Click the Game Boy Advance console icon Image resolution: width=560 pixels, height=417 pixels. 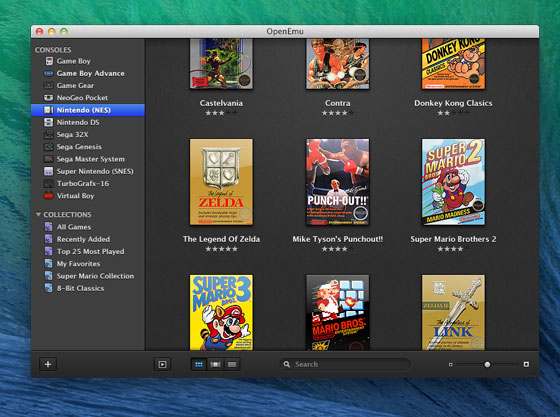tap(49, 74)
